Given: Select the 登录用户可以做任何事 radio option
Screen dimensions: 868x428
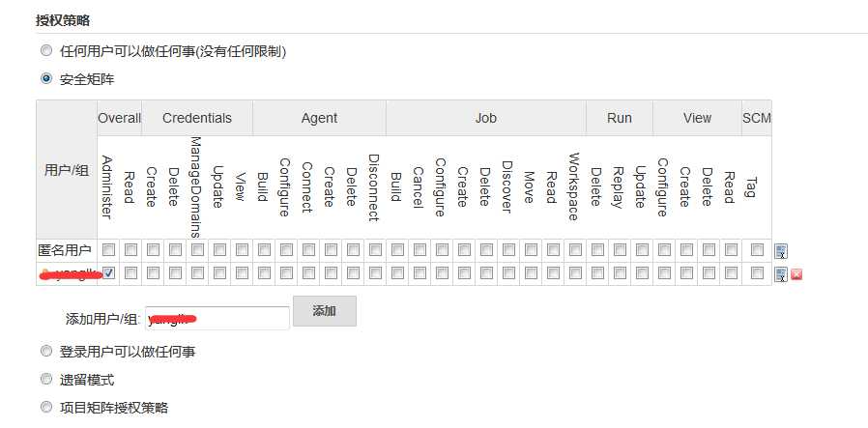Looking at the screenshot, I should coord(46,351).
